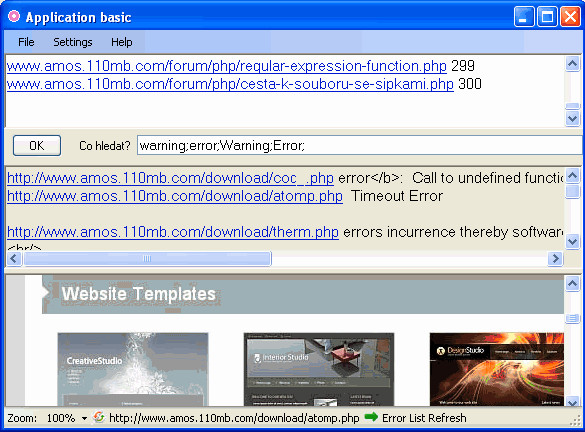The height and width of the screenshot is (432, 585).
Task: Open the File menu
Action: click(26, 42)
